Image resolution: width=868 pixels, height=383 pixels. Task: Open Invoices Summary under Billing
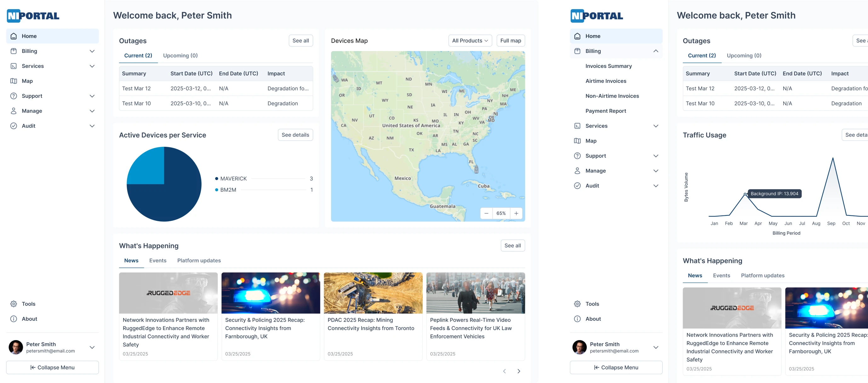pos(608,66)
